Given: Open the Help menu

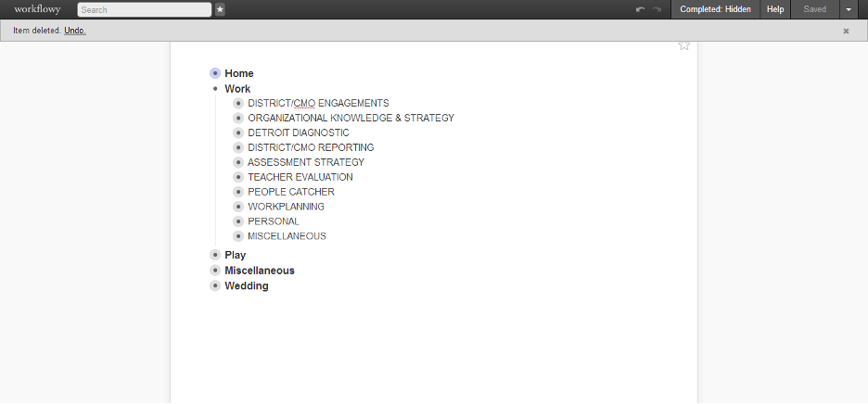Looking at the screenshot, I should click(x=775, y=9).
